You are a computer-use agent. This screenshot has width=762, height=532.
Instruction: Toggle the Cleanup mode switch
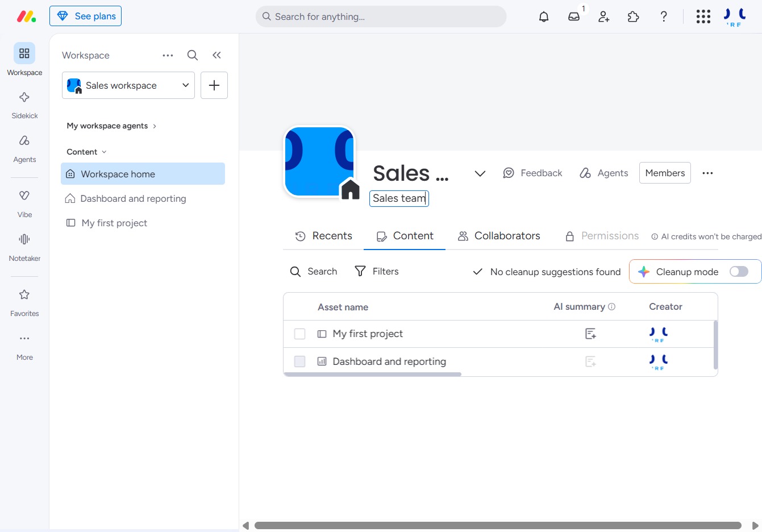click(x=739, y=272)
